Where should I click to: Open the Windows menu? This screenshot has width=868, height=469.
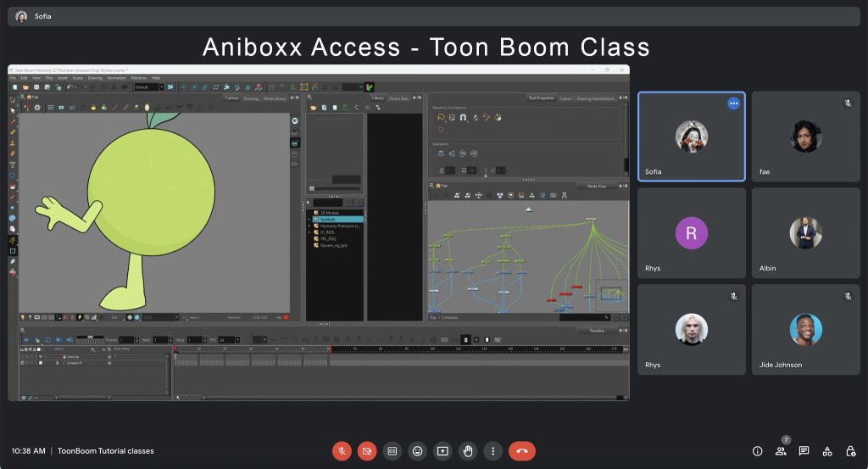138,78
